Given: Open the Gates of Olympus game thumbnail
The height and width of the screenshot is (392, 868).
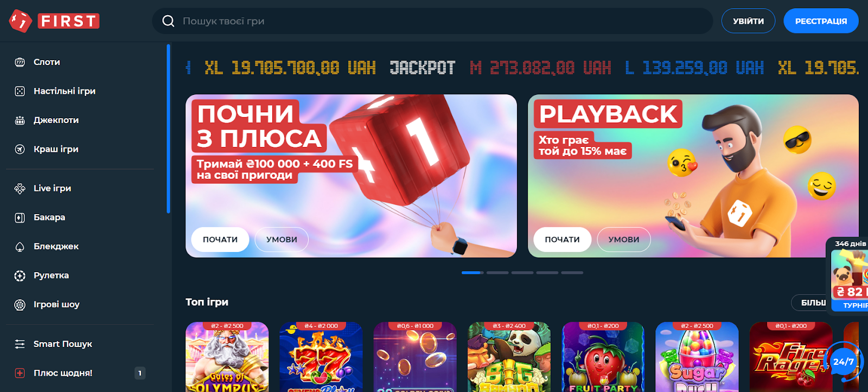Looking at the screenshot, I should click(x=227, y=357).
